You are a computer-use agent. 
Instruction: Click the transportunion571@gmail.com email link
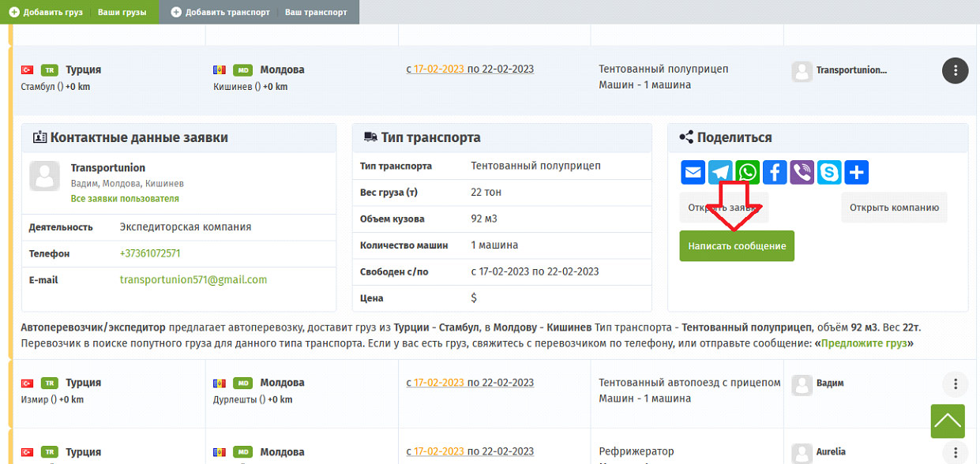pyautogui.click(x=193, y=279)
